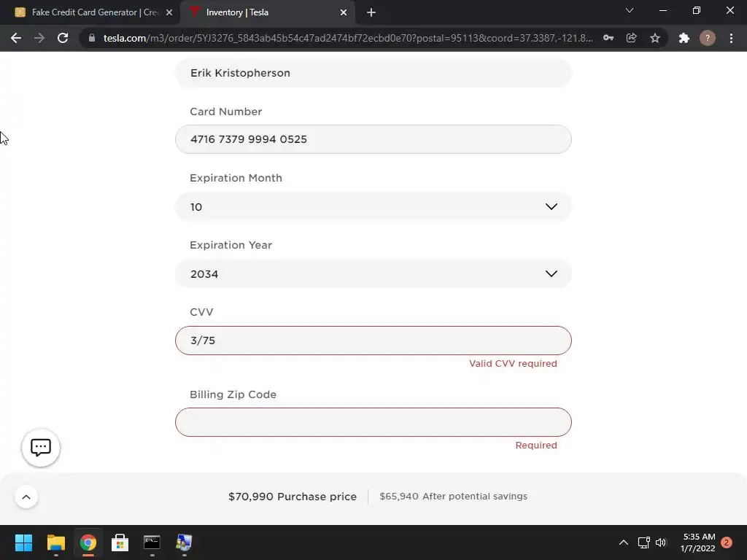
Task: Open the chat support bubble icon
Action: [x=41, y=448]
